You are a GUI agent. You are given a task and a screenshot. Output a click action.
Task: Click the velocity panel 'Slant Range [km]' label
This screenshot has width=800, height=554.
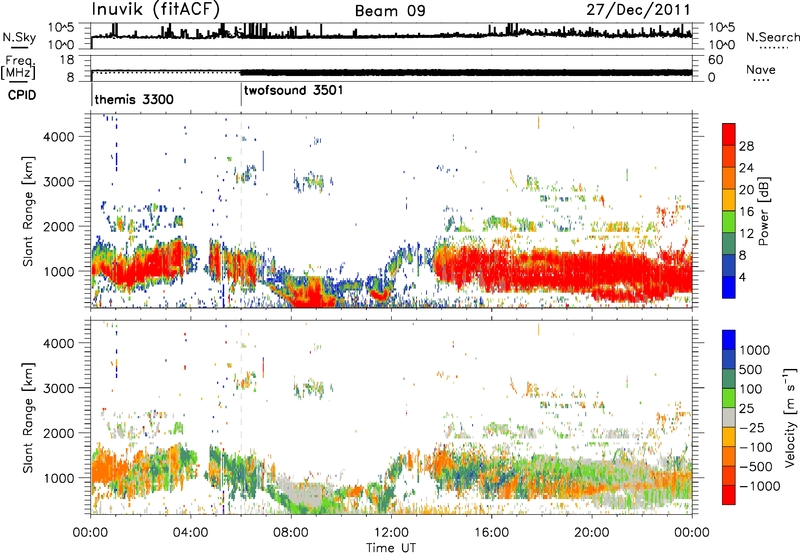tap(28, 417)
